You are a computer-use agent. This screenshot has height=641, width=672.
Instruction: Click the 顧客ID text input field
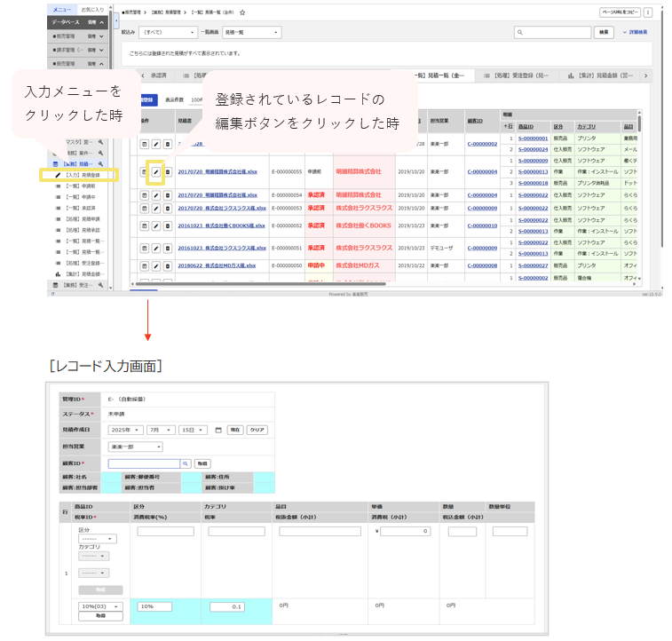coord(144,463)
